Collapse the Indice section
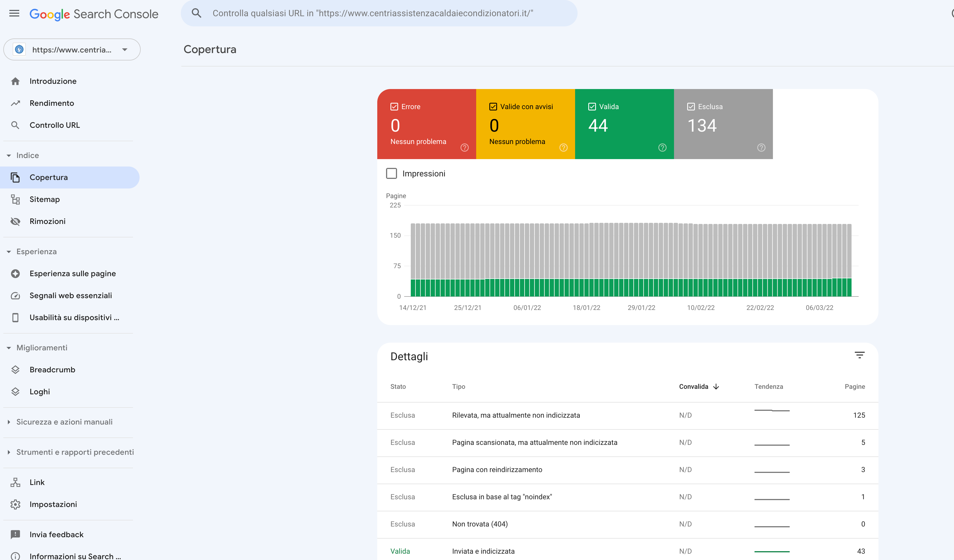954x560 pixels. point(9,155)
